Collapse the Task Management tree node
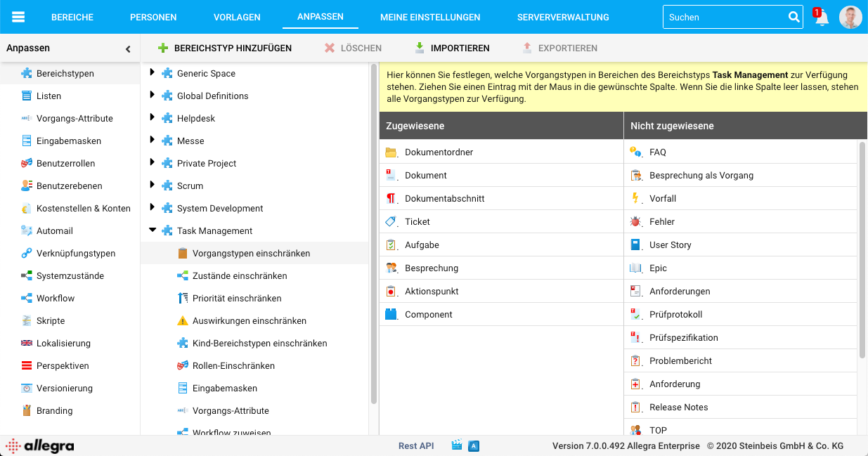868x456 pixels. [153, 230]
